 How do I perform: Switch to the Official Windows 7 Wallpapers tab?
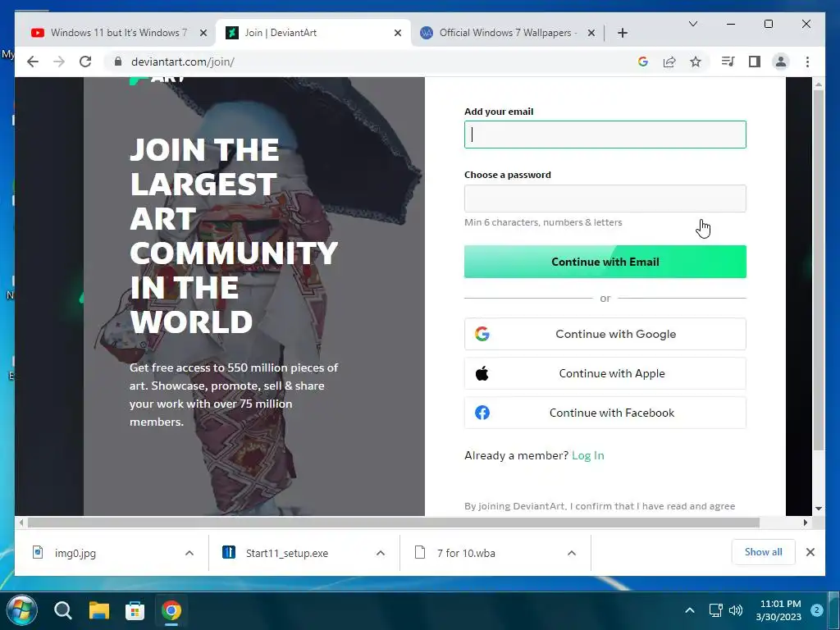pos(508,33)
